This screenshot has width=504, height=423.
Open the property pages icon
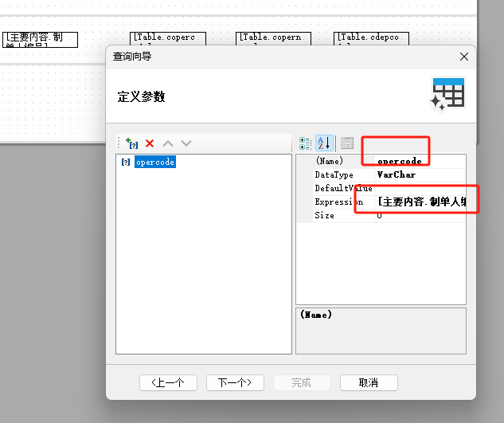(x=347, y=143)
